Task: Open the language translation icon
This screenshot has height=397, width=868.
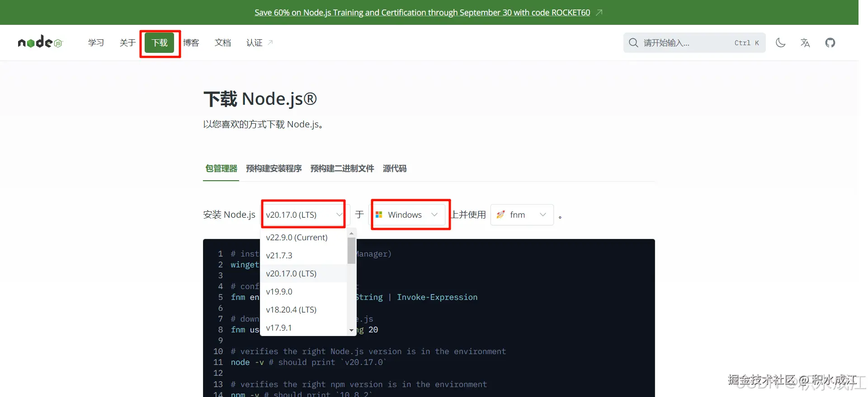Action: 805,42
